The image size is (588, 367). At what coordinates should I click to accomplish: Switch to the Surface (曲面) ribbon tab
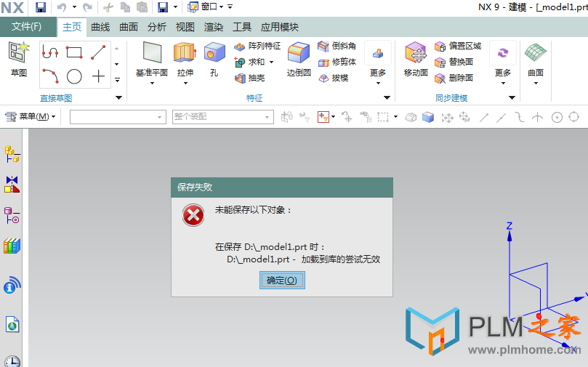click(129, 27)
